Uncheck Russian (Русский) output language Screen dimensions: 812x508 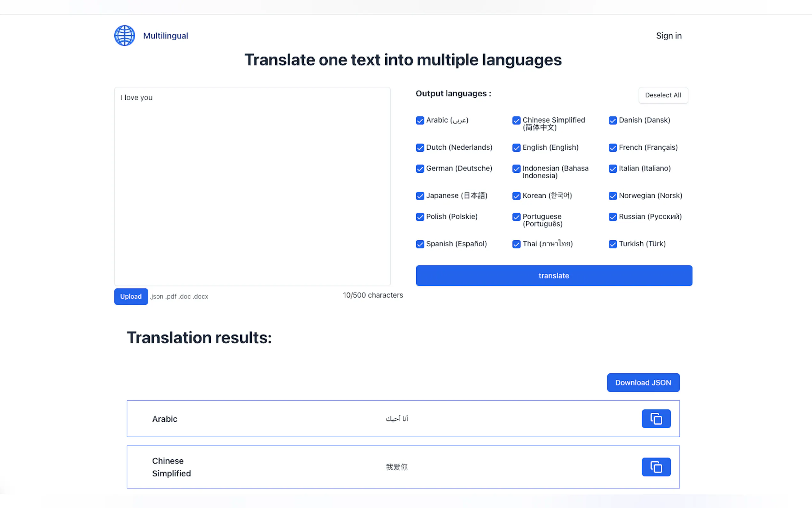(613, 217)
